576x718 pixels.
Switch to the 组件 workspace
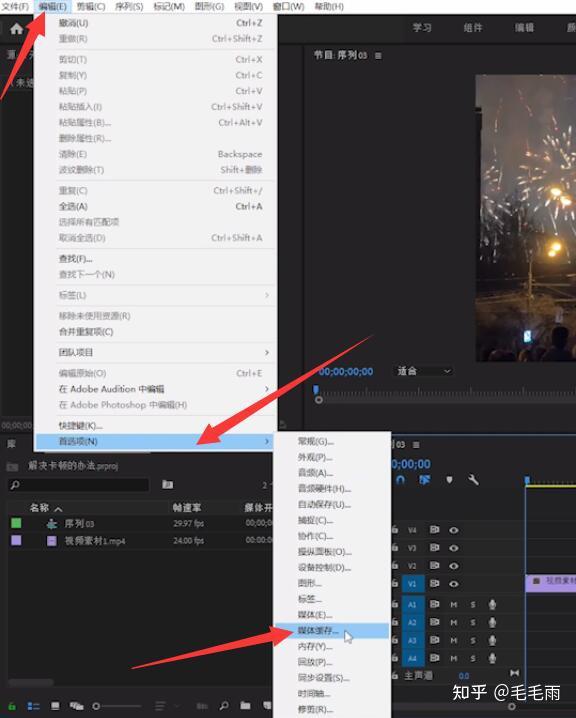point(473,28)
